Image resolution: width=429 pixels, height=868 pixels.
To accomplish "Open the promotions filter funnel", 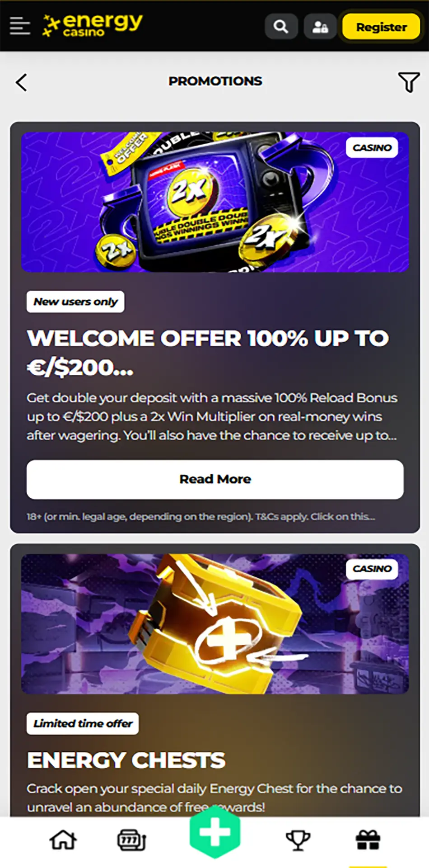I will coord(409,82).
